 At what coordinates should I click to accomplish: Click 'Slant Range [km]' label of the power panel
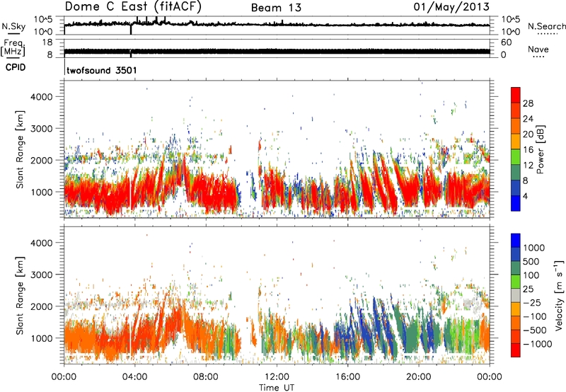point(20,149)
